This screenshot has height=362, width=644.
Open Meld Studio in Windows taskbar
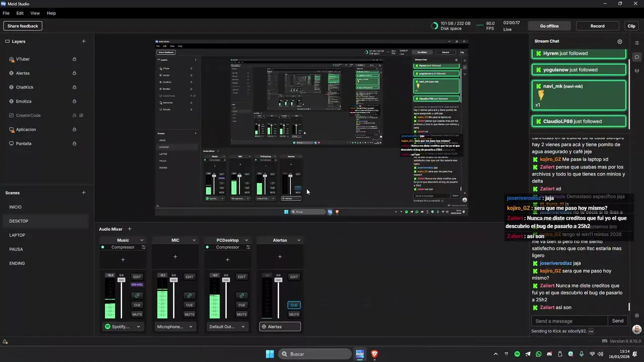pyautogui.click(x=360, y=354)
